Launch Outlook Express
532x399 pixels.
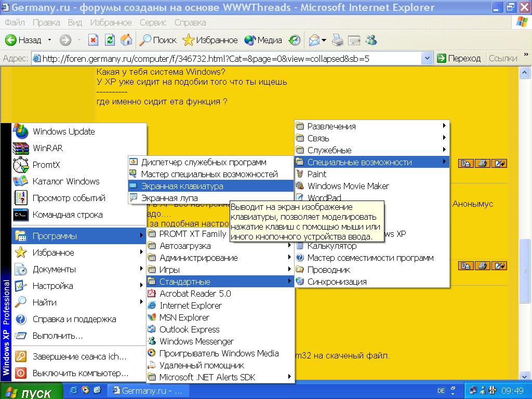[x=220, y=329]
